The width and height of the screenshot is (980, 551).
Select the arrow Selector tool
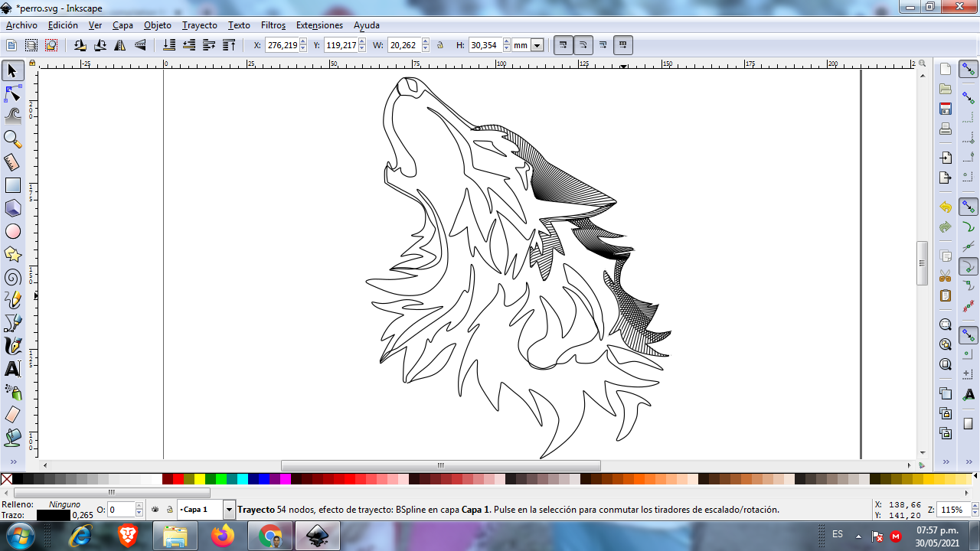pyautogui.click(x=12, y=71)
